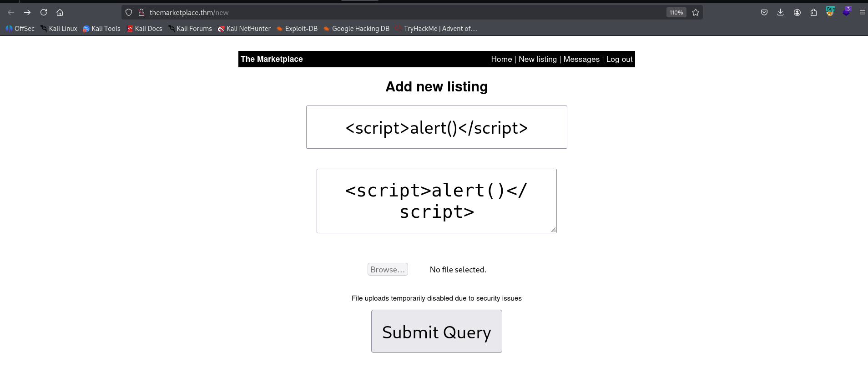Open the Kali Linux bookmark

tap(59, 29)
